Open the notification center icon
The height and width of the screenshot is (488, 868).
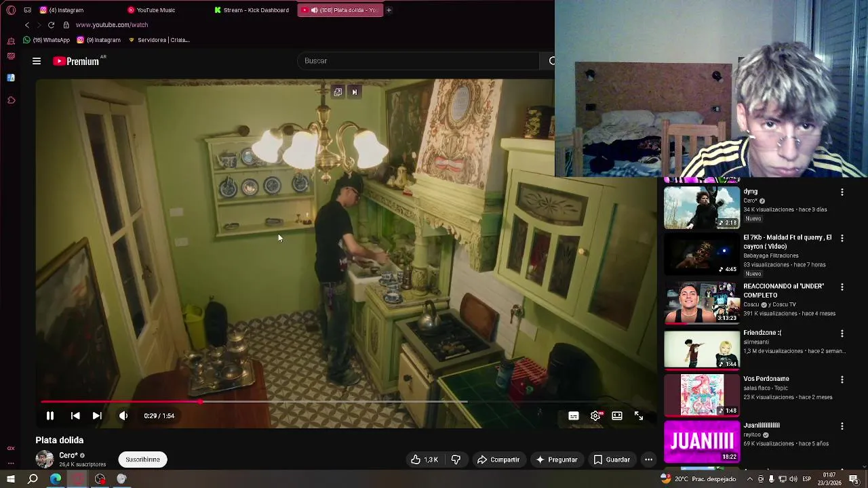(x=853, y=479)
